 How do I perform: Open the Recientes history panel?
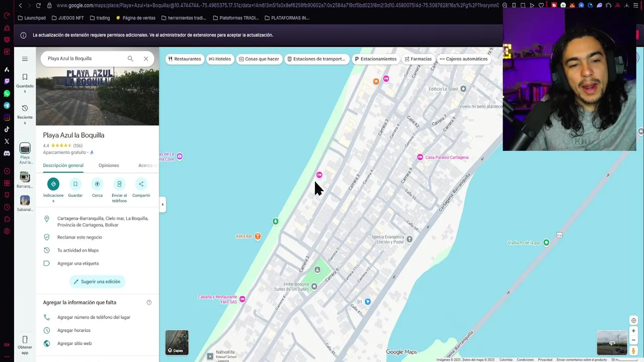point(25,115)
